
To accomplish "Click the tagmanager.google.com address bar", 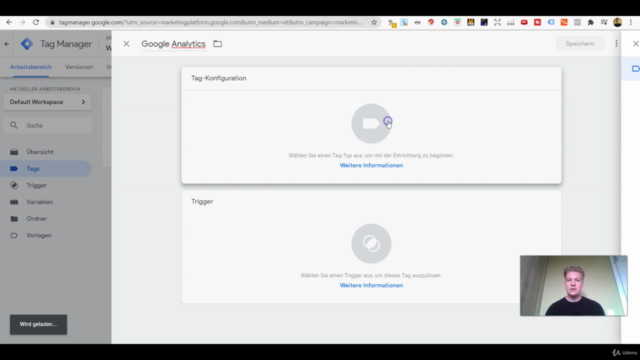I will (x=210, y=22).
